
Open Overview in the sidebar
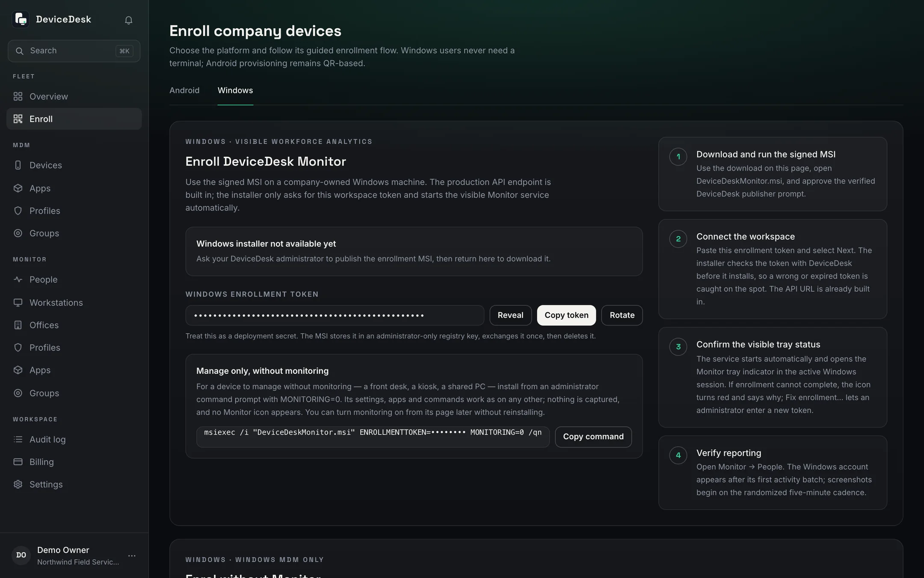click(74, 96)
